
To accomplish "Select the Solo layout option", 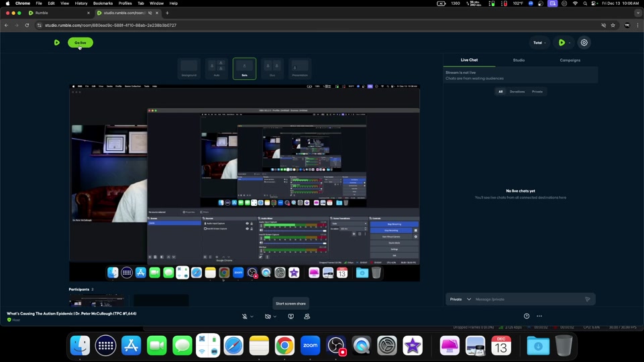I will click(x=244, y=68).
